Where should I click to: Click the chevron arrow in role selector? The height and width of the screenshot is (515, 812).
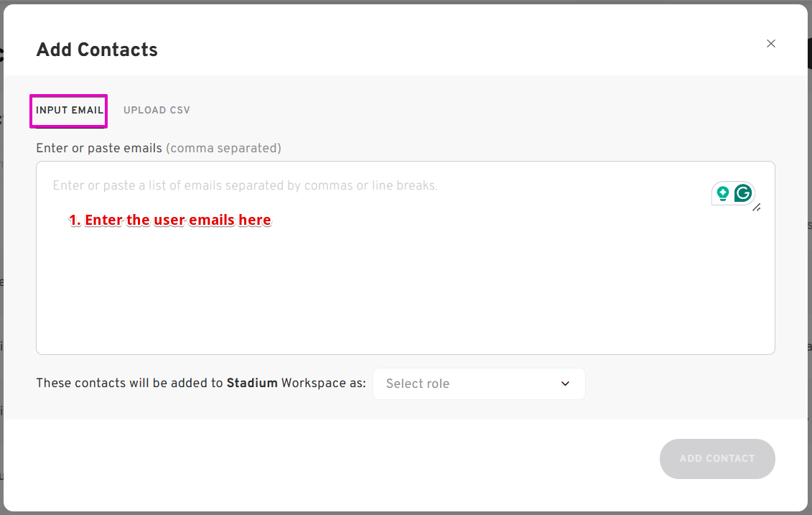(x=565, y=384)
